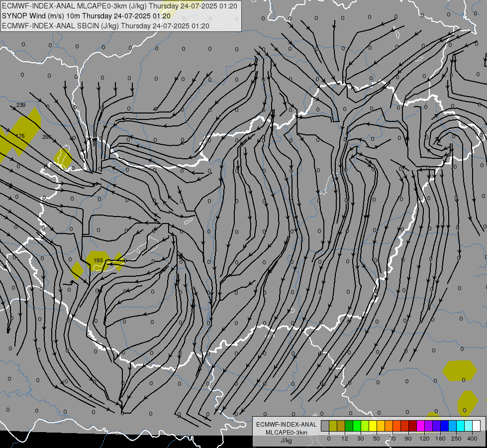Click the legend scale label 90
The image size is (487, 448).
[x=408, y=439]
